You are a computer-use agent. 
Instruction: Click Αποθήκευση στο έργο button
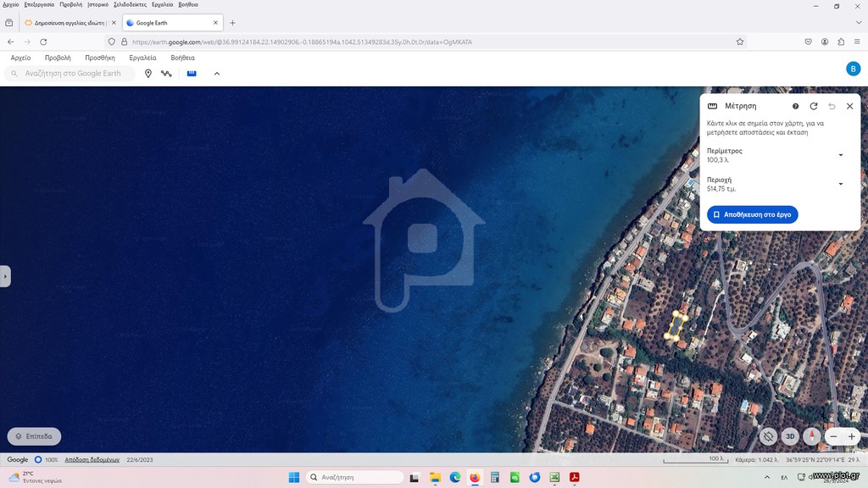coord(753,214)
